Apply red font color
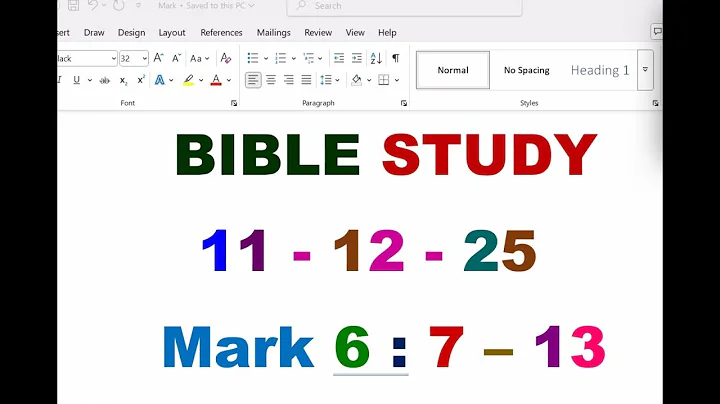The width and height of the screenshot is (720, 404). coord(216,80)
